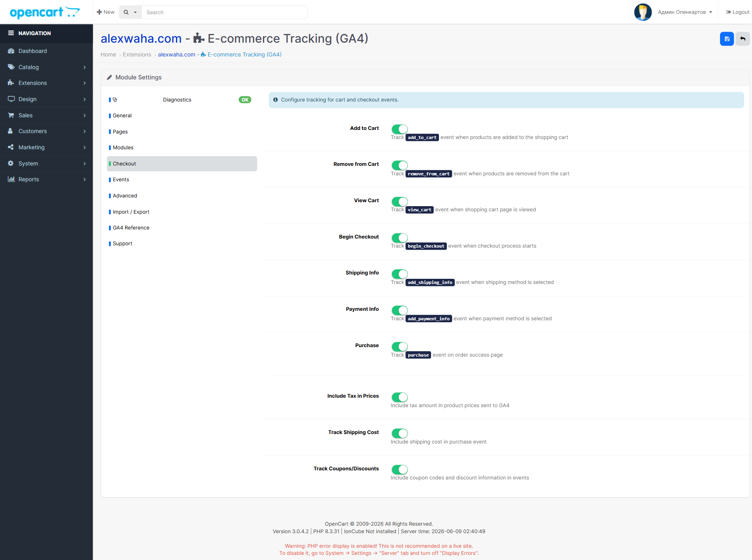Click the Design monitor icon

tap(11, 99)
